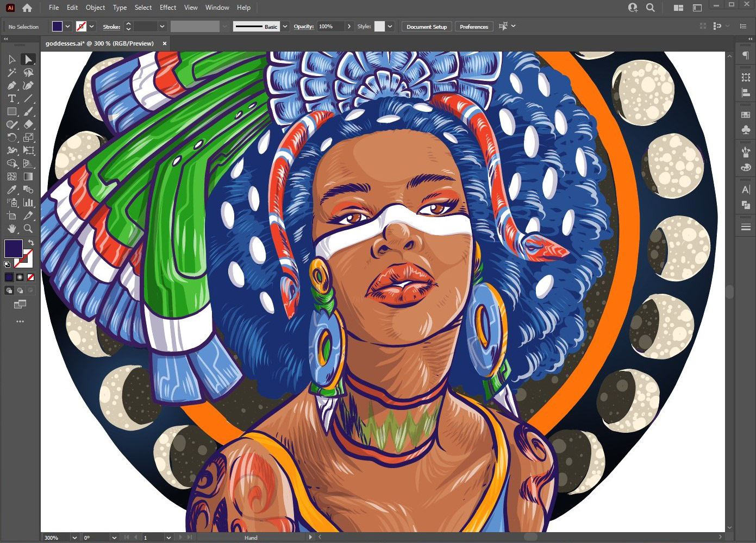
Task: Expand the Opacity slider arrow
Action: [x=349, y=26]
